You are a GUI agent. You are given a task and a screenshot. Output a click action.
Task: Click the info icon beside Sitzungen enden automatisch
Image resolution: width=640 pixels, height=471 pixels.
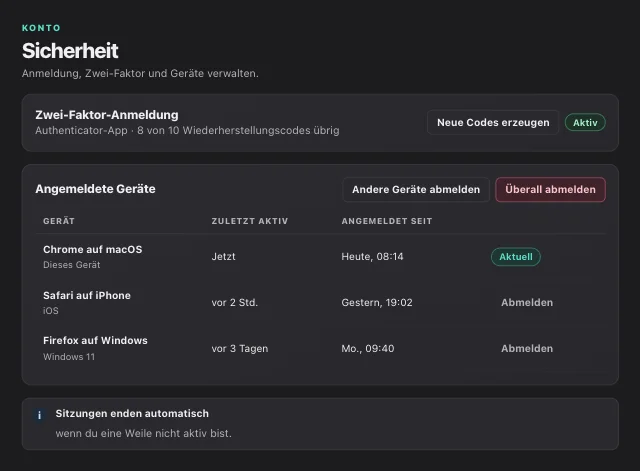pos(39,415)
